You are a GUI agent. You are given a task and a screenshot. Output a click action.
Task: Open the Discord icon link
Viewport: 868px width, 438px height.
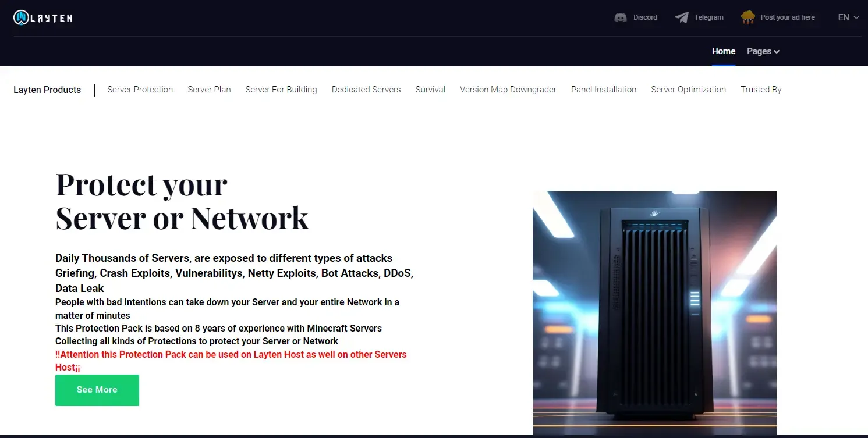[621, 17]
